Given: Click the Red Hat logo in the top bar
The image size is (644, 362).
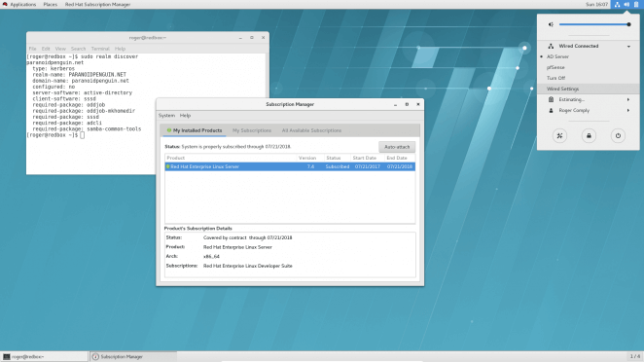Looking at the screenshot, I should click(x=5, y=4).
